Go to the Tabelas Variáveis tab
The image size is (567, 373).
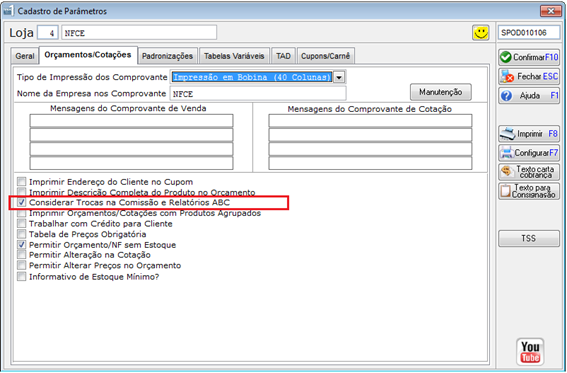click(x=234, y=56)
